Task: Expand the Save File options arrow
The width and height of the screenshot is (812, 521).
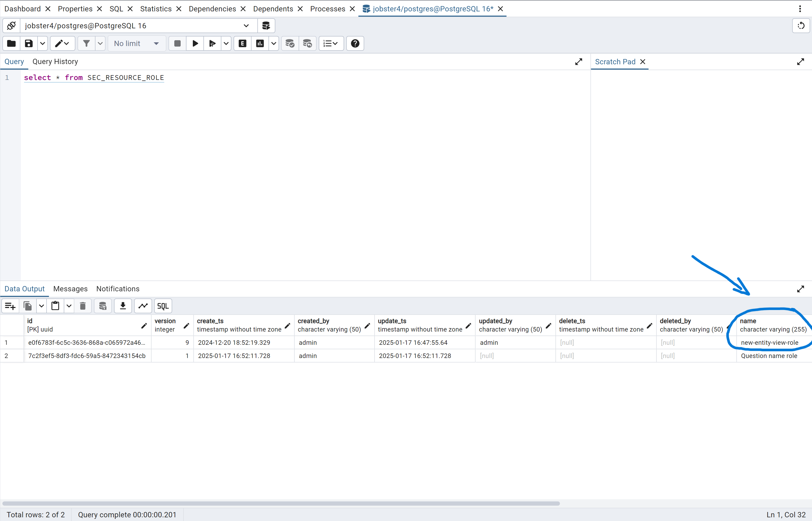Action: 42,43
